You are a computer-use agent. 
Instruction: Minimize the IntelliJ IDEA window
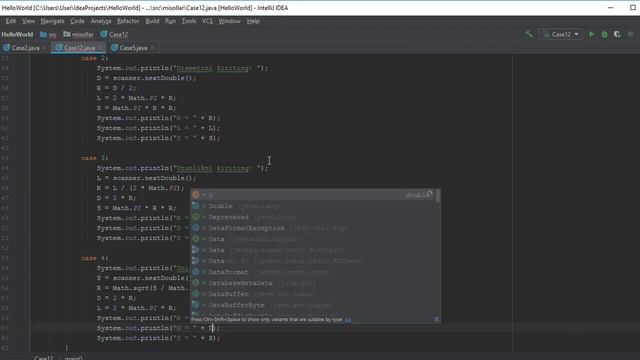click(611, 8)
